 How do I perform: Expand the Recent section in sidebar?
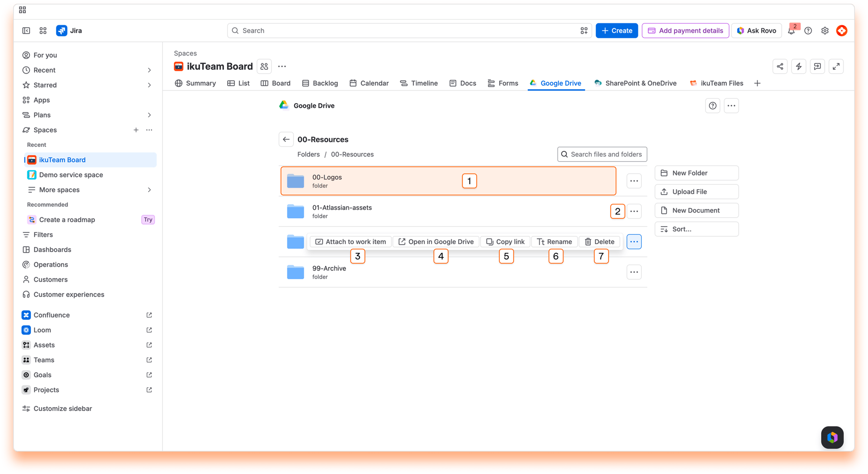tap(149, 70)
